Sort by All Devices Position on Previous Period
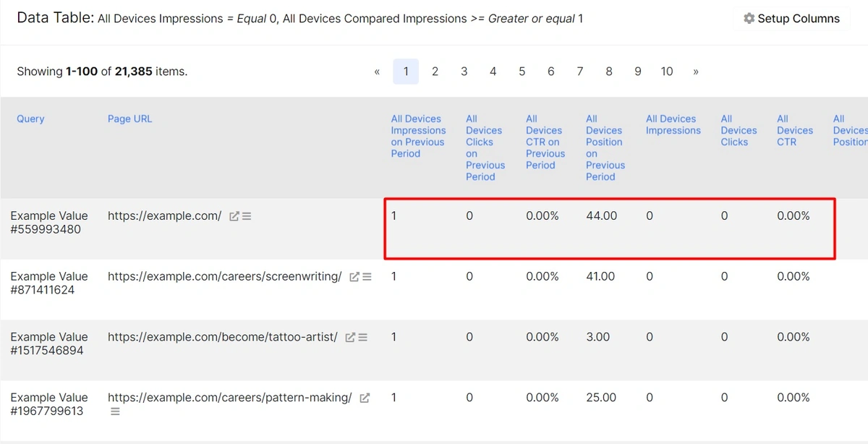The height and width of the screenshot is (444, 868). coord(605,148)
